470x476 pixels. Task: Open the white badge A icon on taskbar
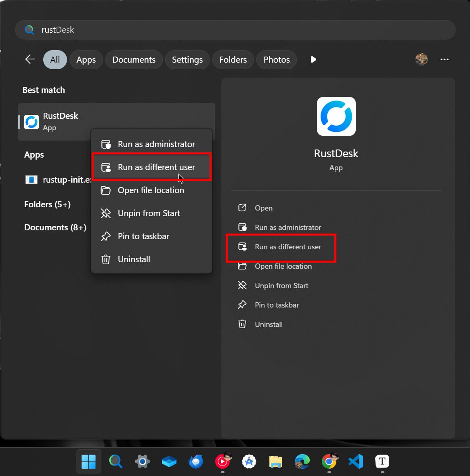pos(249,461)
